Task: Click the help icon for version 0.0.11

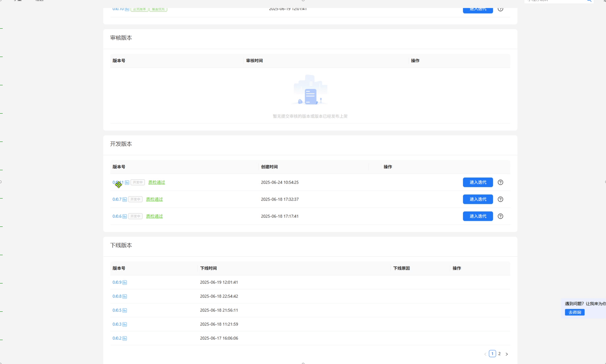Action: (500, 182)
